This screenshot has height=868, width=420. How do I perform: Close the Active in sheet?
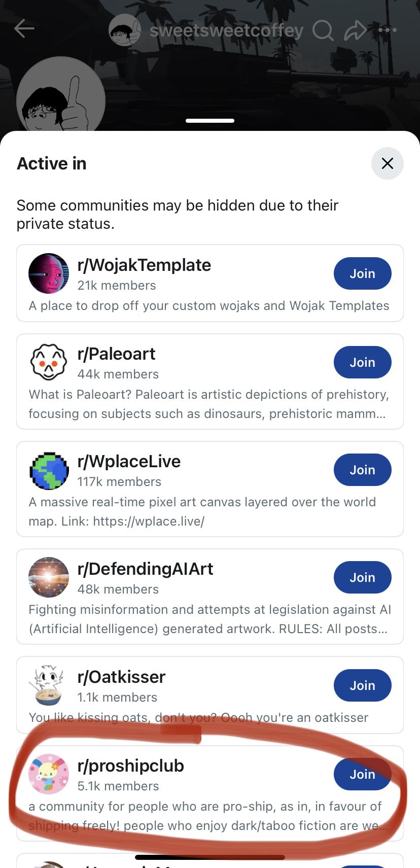tap(388, 163)
